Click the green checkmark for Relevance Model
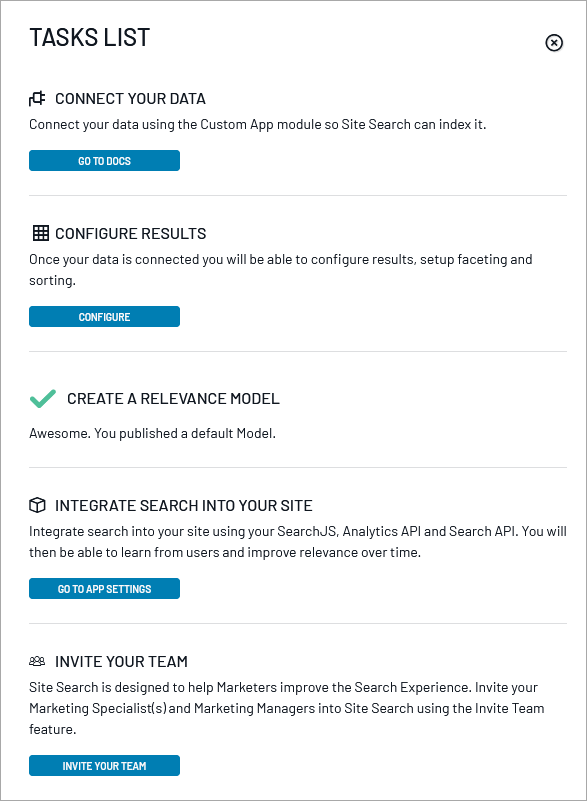The image size is (587, 801). pyautogui.click(x=43, y=398)
